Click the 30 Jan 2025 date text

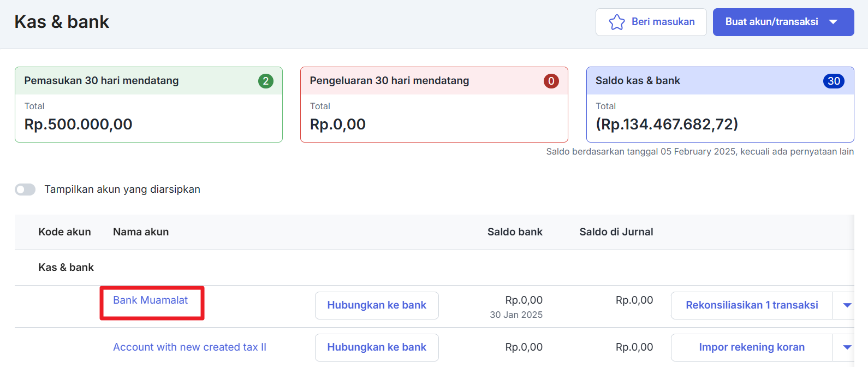pos(516,315)
